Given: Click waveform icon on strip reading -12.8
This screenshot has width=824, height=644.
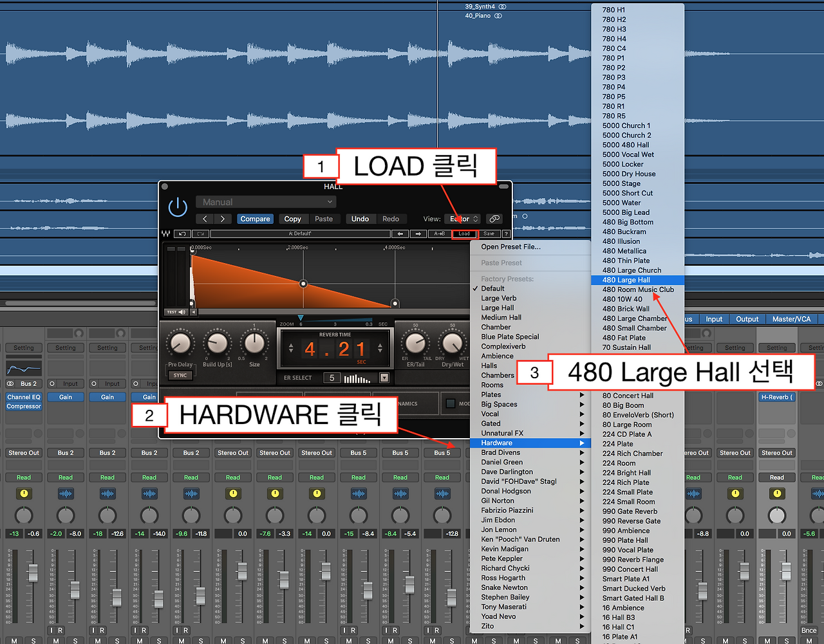Looking at the screenshot, I should tap(442, 493).
